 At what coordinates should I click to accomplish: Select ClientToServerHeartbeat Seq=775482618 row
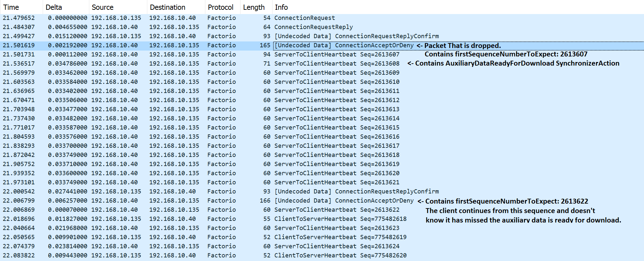coord(340,219)
